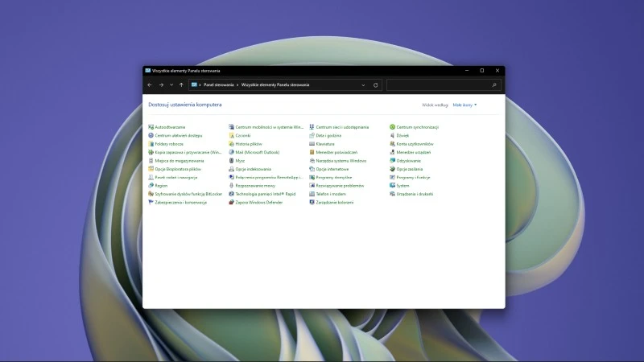The width and height of the screenshot is (644, 362).
Task: Open the Dźwięk settings
Action: click(399, 135)
